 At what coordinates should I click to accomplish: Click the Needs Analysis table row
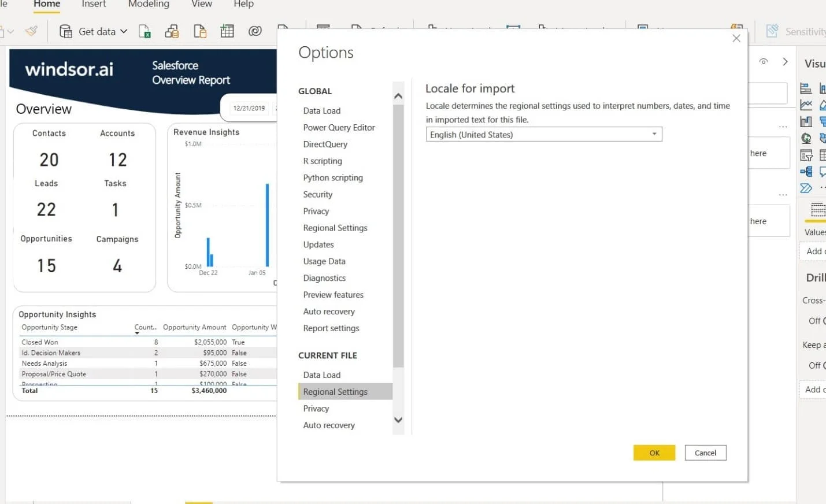(x=149, y=364)
